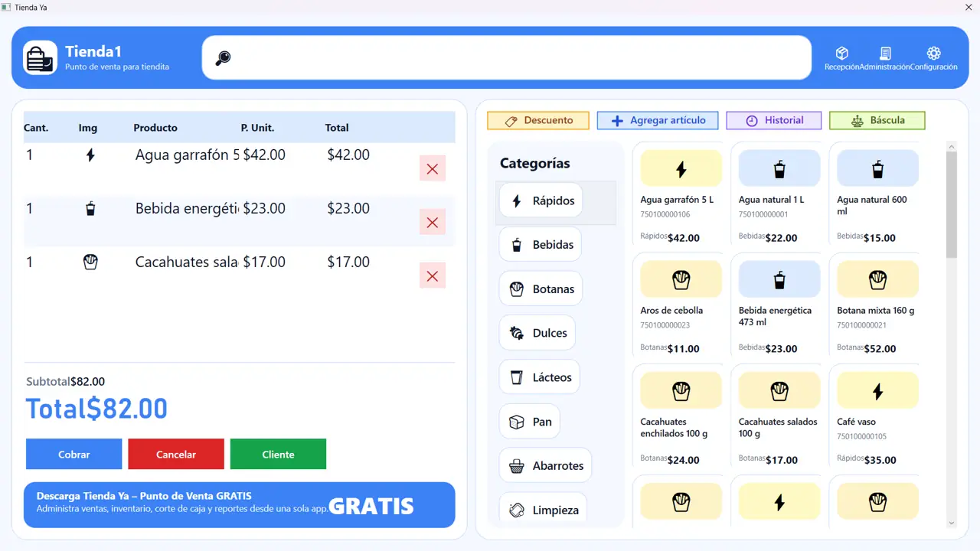Click lightning icon in Agua garrafón cart row
Screen dimensions: 980x551
(x=90, y=155)
